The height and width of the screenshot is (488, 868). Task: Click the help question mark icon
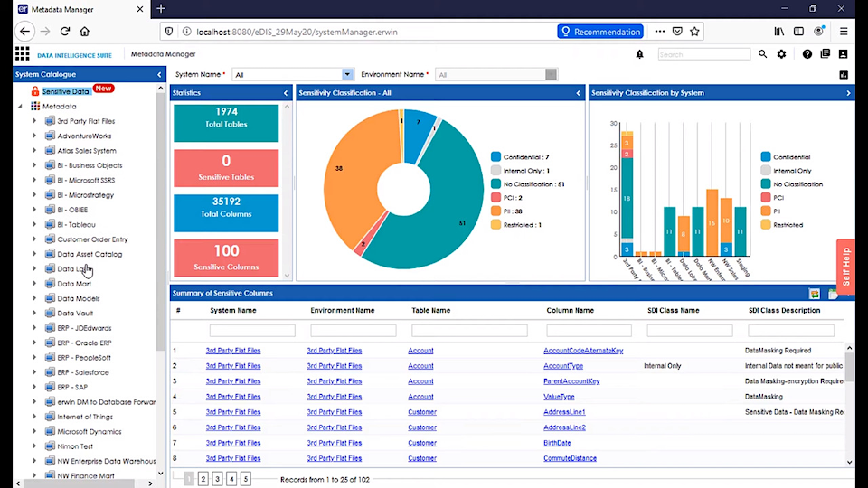click(807, 54)
